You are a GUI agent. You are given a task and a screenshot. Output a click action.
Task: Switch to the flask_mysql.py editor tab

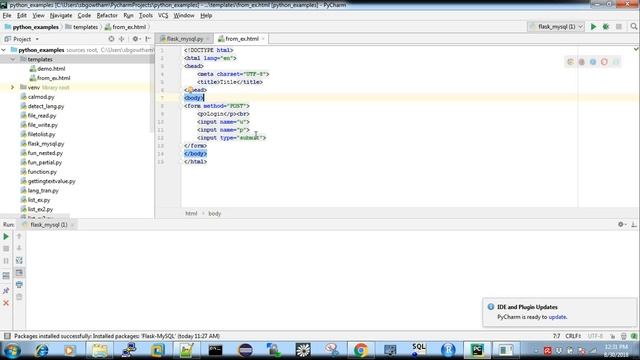(185, 39)
